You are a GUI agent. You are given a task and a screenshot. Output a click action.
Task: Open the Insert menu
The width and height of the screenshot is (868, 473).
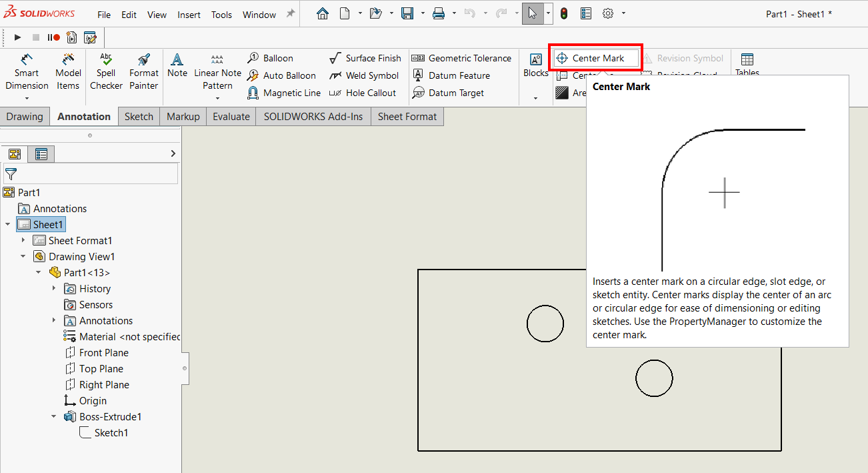click(189, 15)
